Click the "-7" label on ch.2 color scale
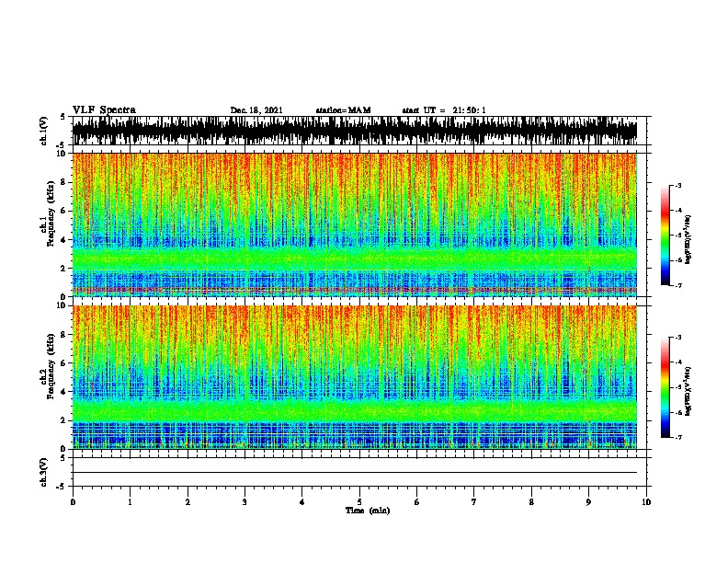728x563 pixels. (677, 437)
